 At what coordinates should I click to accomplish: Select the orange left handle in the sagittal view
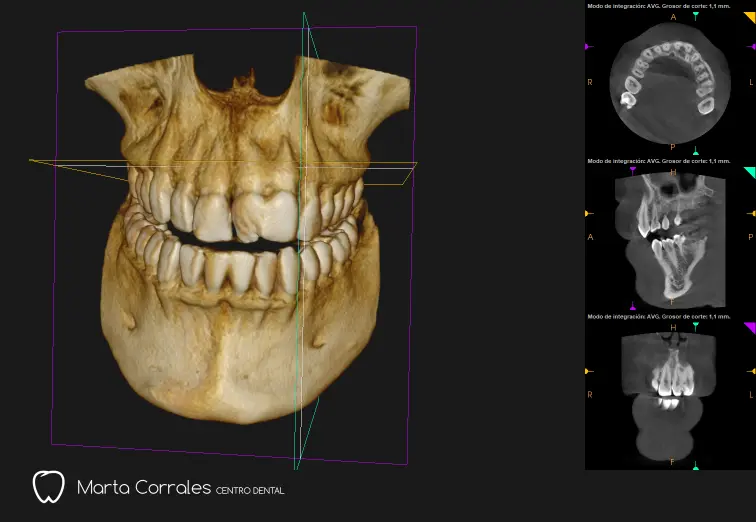(588, 213)
